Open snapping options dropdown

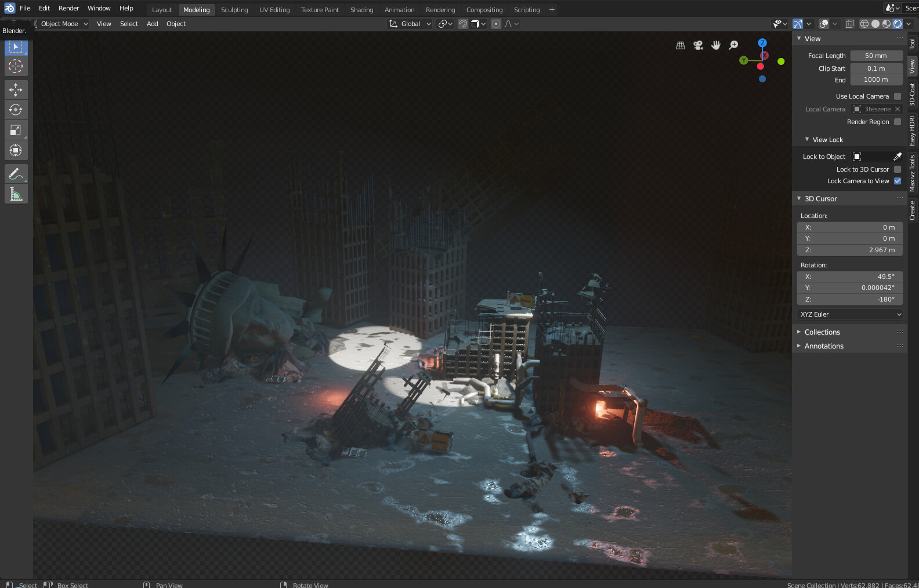pos(479,24)
